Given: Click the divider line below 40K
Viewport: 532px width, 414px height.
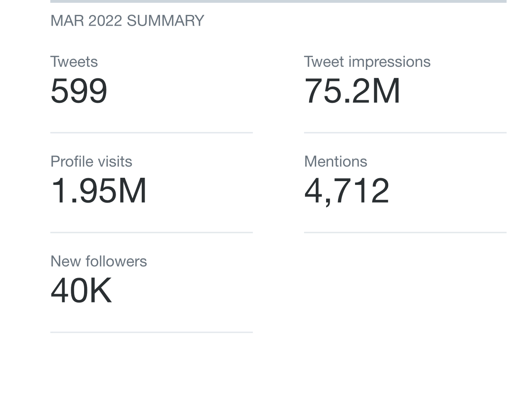Looking at the screenshot, I should 152,332.
